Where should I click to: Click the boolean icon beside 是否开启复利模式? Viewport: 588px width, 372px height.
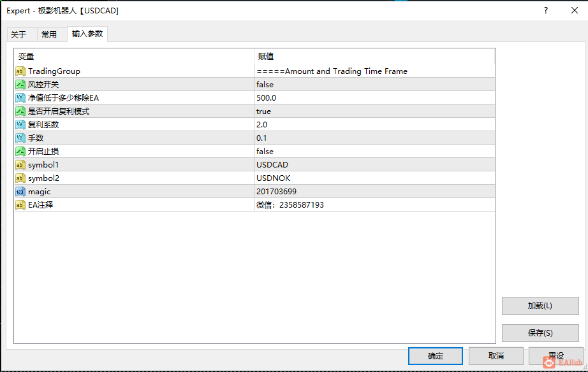[20, 111]
